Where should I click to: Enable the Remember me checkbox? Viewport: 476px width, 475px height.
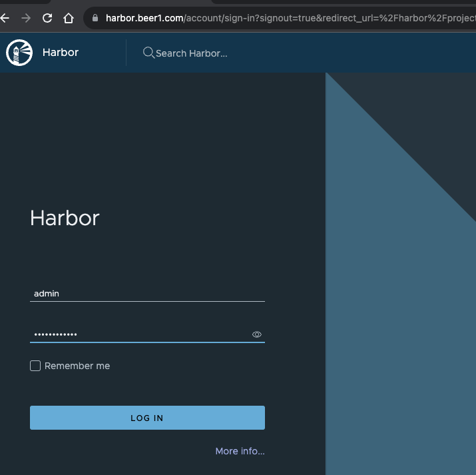coord(35,366)
